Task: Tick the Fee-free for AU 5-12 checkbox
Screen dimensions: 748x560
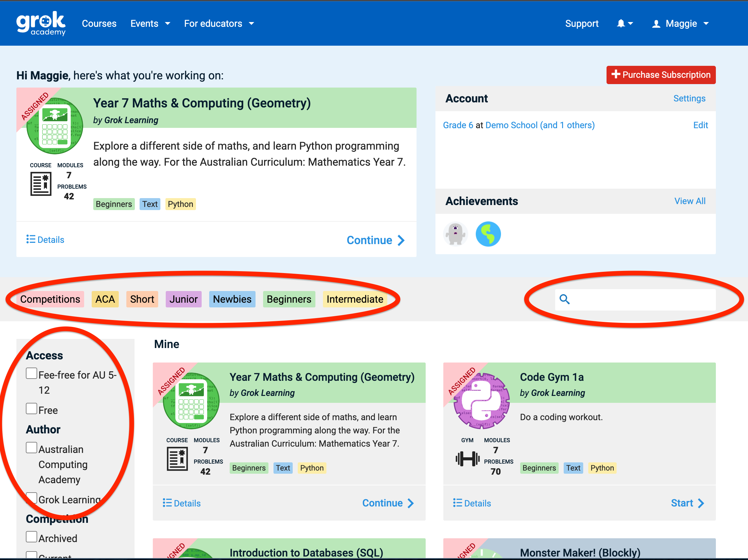Action: click(32, 374)
